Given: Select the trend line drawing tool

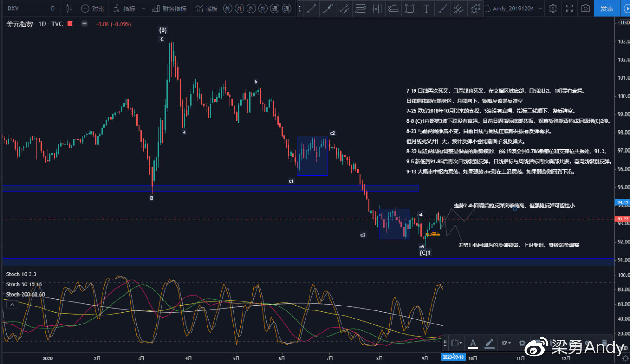Looking at the screenshot, I should pos(311,9).
